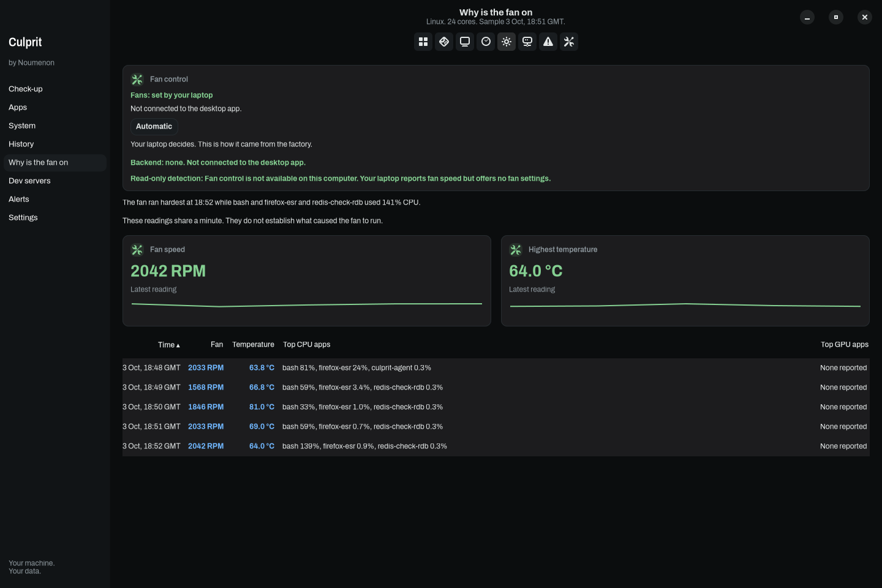Open Settings in the sidebar
The height and width of the screenshot is (588, 882).
click(55, 217)
